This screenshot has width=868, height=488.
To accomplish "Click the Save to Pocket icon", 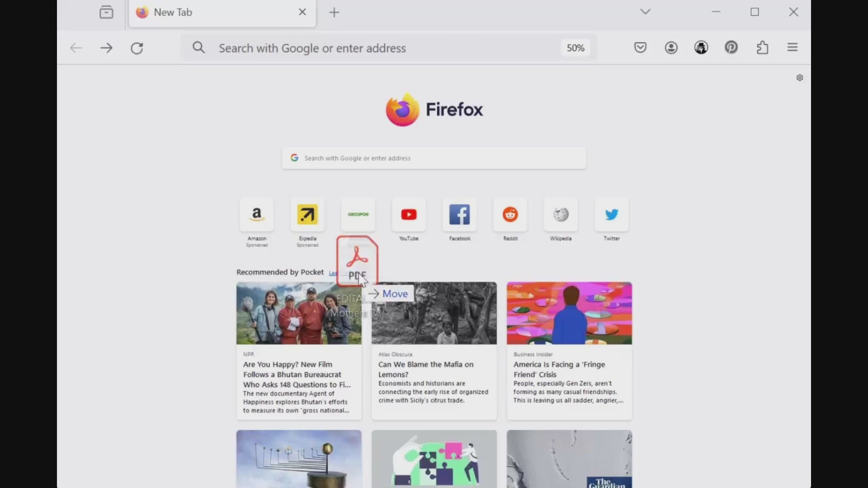I will coord(640,47).
